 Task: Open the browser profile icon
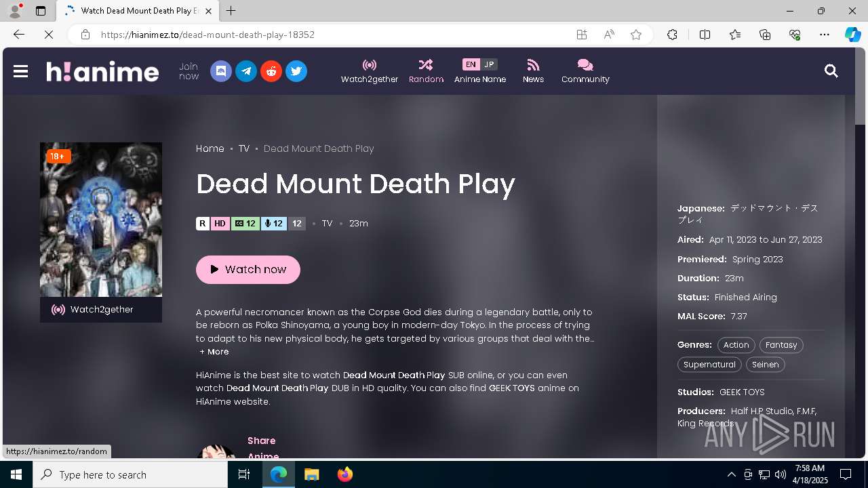(15, 11)
